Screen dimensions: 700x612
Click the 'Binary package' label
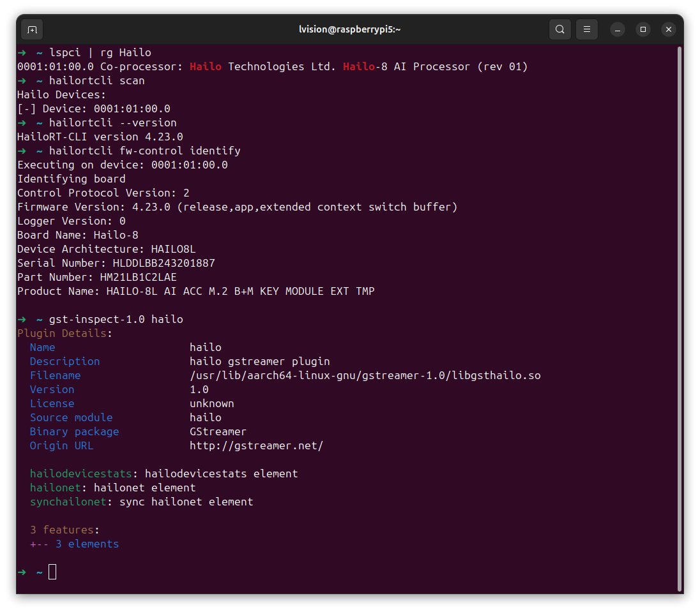(x=75, y=432)
